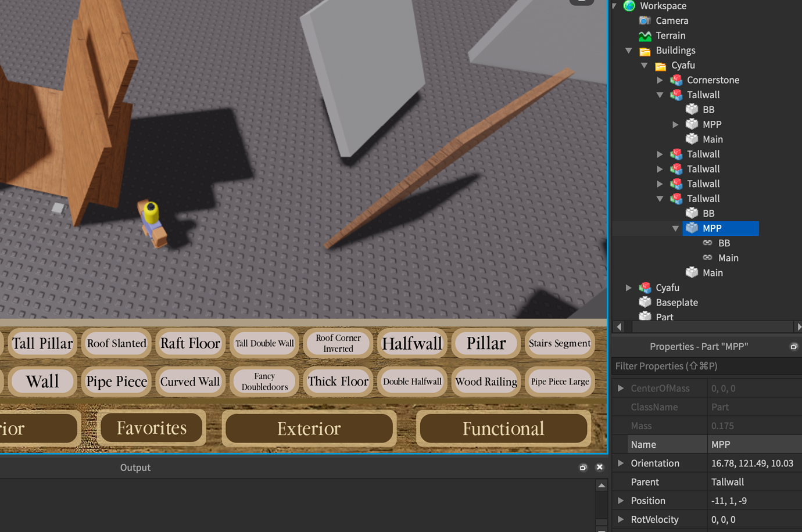This screenshot has height=532, width=802.
Task: Select the Camera icon in Explorer
Action: (645, 20)
